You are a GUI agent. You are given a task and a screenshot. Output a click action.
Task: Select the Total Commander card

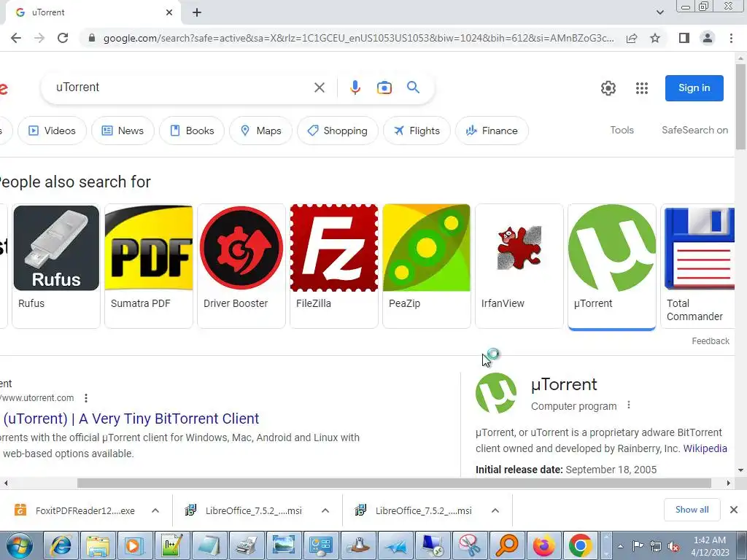click(x=698, y=265)
